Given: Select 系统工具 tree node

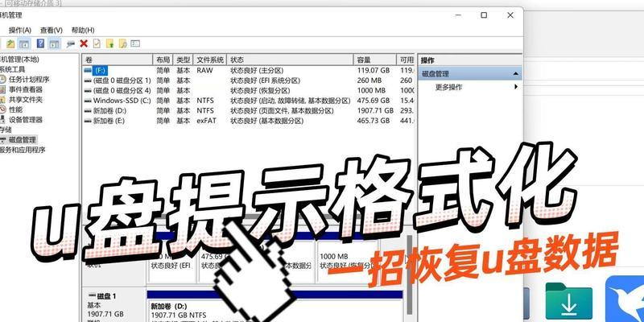Looking at the screenshot, I should pos(12,69).
